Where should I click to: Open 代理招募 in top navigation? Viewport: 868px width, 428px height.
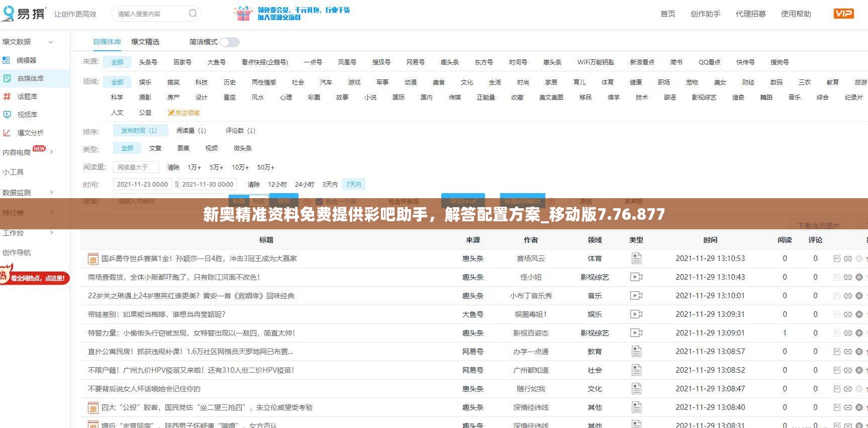pyautogui.click(x=751, y=14)
